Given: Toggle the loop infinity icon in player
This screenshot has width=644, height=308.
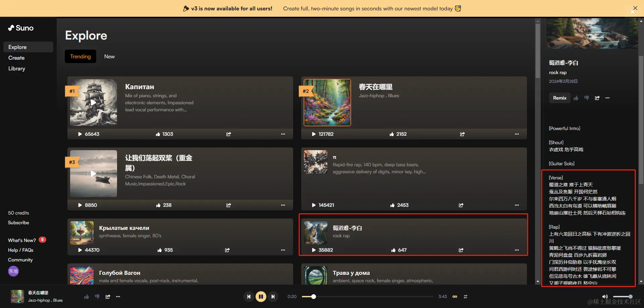Looking at the screenshot, I should coord(455,297).
